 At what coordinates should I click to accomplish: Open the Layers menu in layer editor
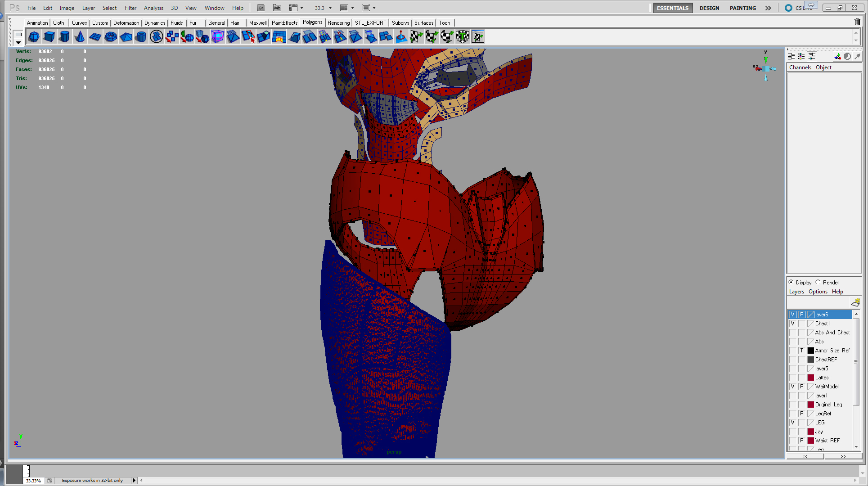(796, 292)
